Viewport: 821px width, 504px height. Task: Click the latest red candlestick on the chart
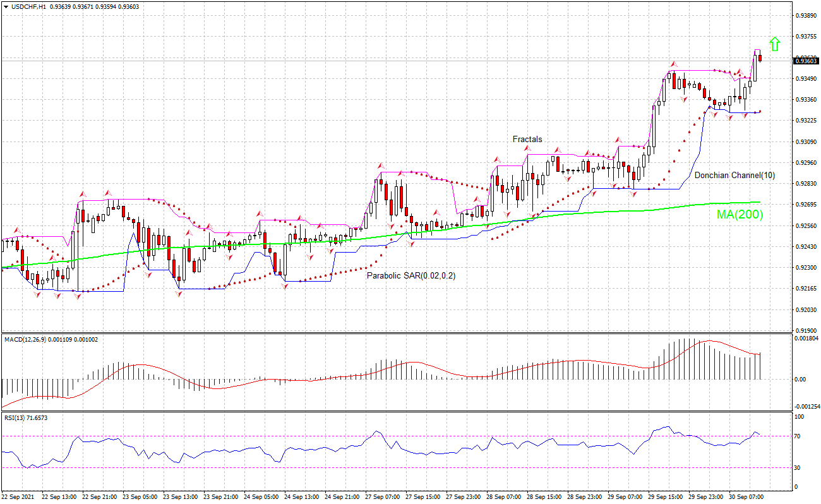(760, 58)
